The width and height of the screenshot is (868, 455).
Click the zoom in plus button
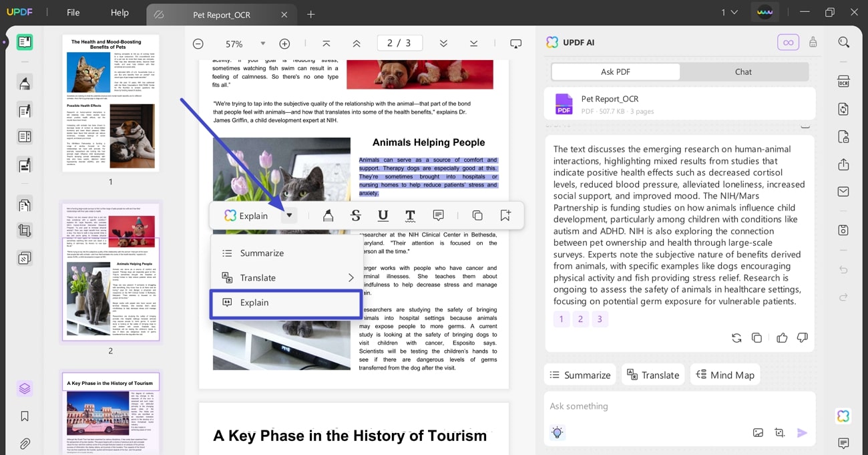[284, 43]
